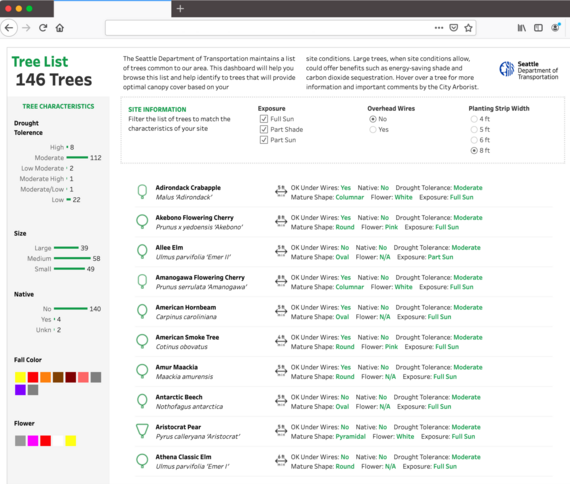Open the browser library icon
Screen dimensions: 570x484
click(x=522, y=28)
